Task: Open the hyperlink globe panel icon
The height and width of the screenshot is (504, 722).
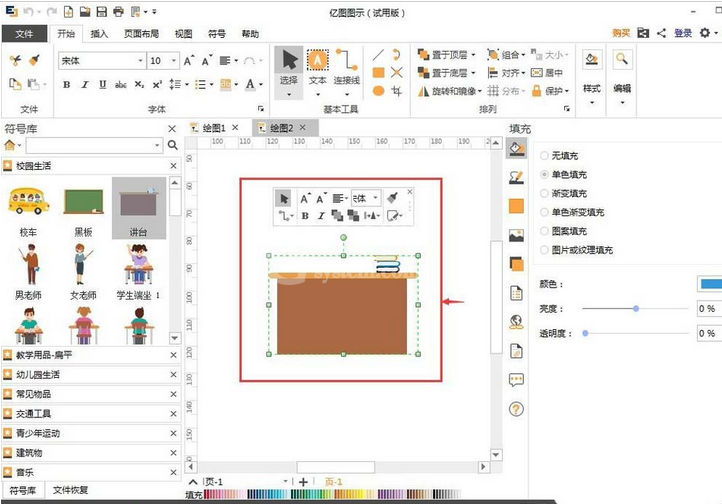Action: (x=516, y=322)
